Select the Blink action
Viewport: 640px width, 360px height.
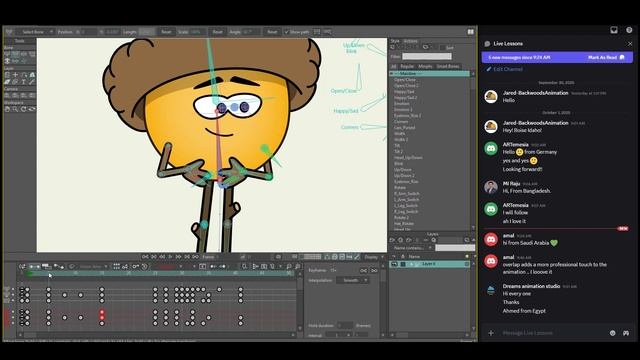coord(399,163)
